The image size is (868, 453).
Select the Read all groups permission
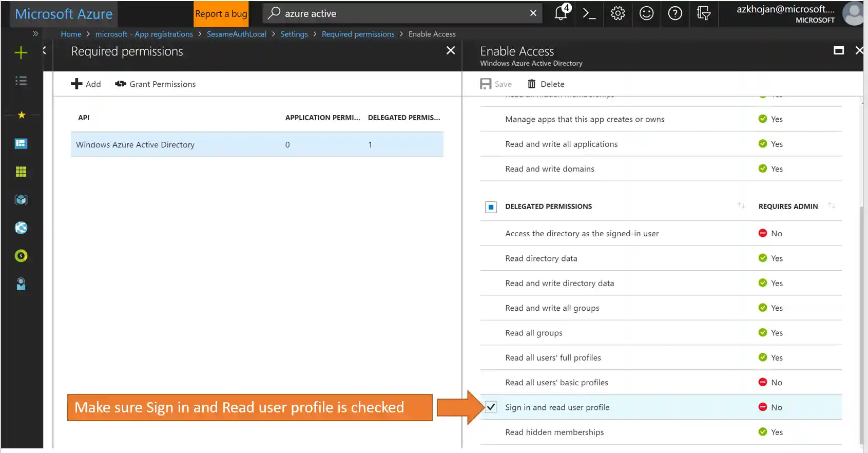[x=661, y=333]
